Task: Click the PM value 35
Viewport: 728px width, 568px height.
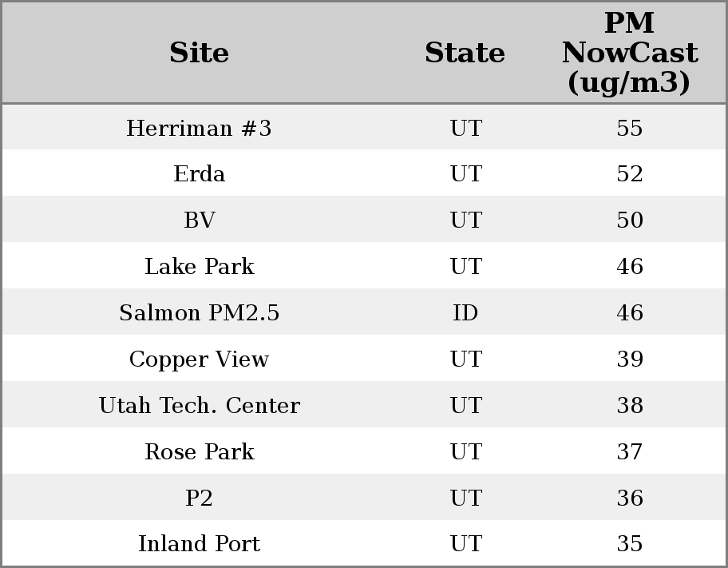Action: (629, 544)
